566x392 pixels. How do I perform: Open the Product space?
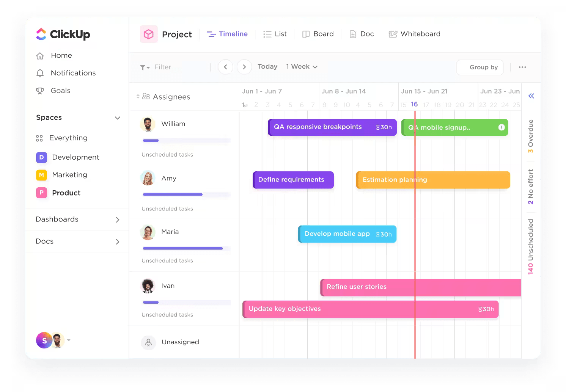(41, 193)
